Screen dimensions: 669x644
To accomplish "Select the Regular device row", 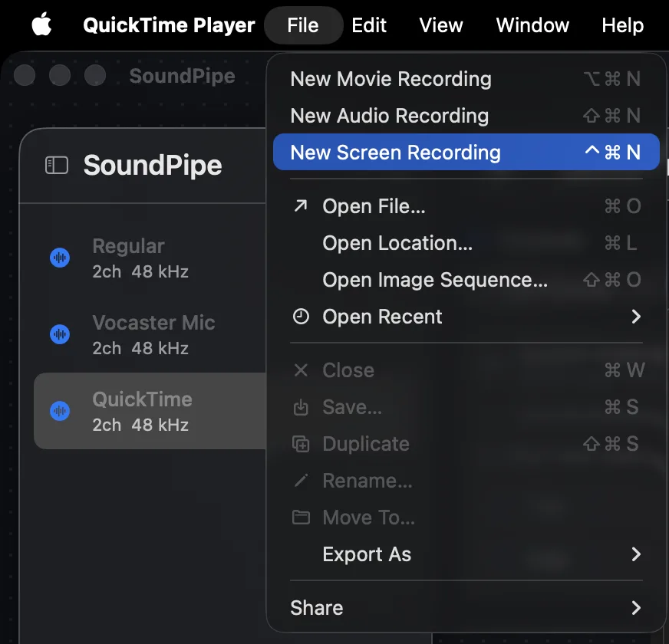I will click(150, 258).
